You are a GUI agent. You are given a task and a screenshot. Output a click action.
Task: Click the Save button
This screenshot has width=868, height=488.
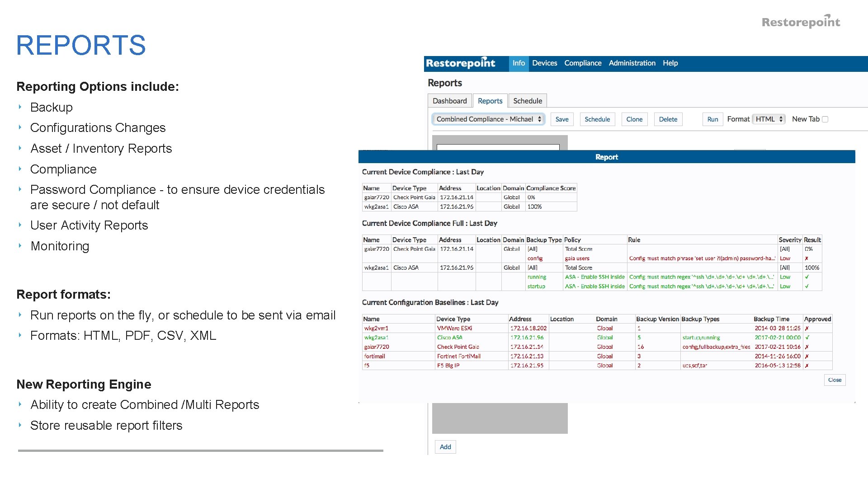coord(562,119)
